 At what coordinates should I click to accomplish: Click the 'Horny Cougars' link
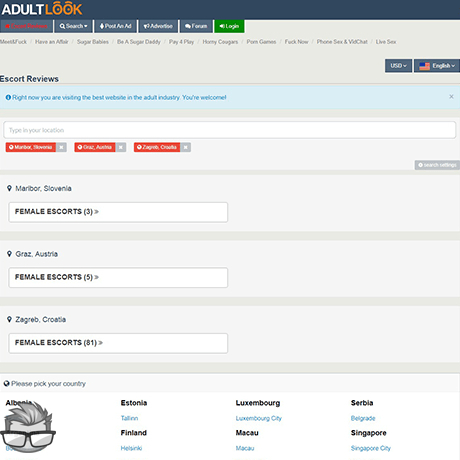[220, 42]
